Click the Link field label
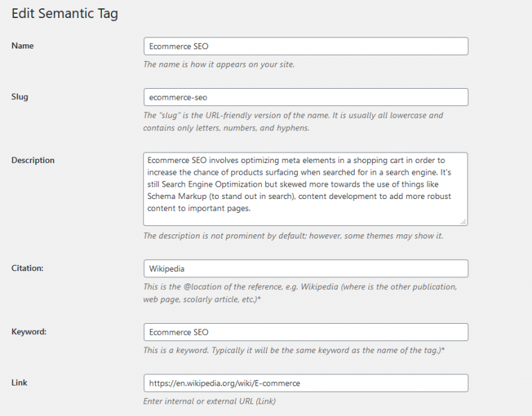532x416 pixels. 20,382
